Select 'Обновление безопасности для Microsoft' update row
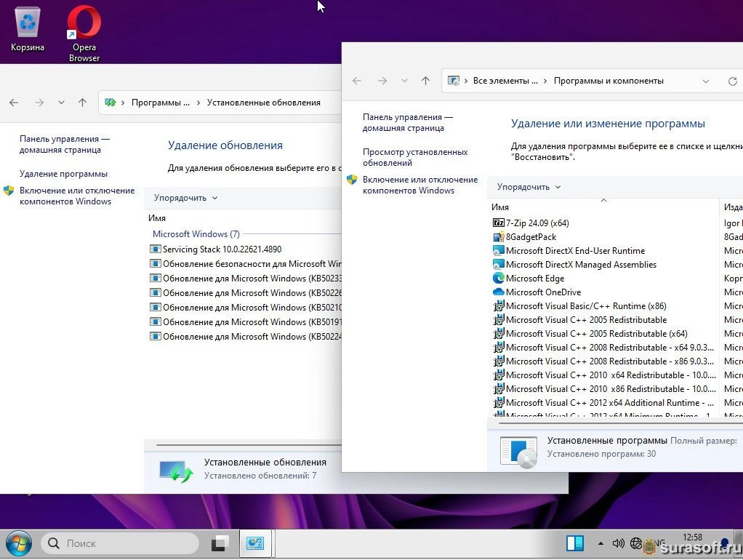 [245, 264]
